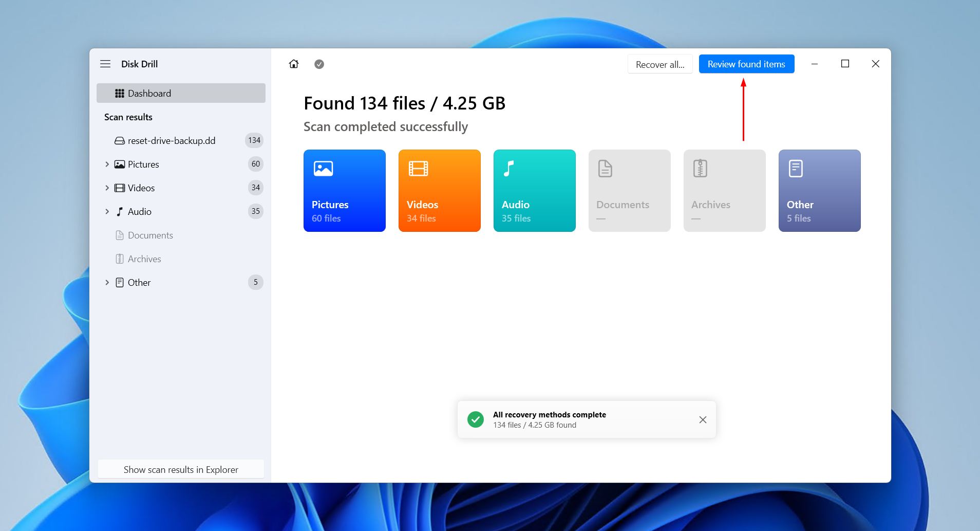The height and width of the screenshot is (531, 980).
Task: Go to the home screen icon
Action: [x=294, y=64]
